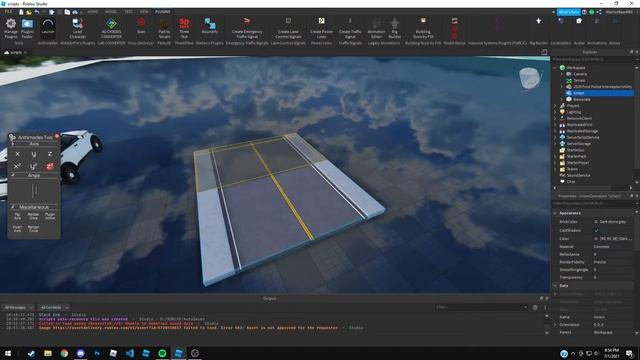Open Manage Plugins in the ribbon

11,28
